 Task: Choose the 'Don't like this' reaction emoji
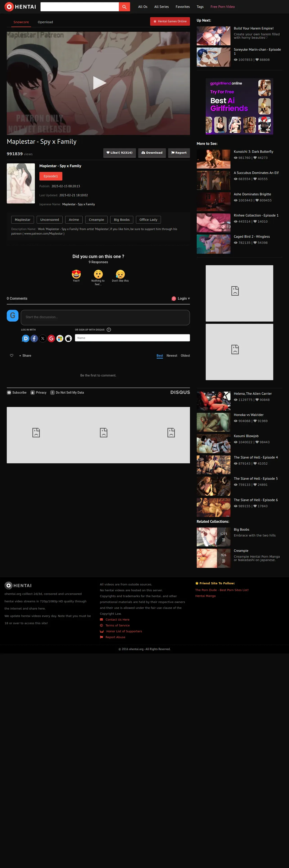(x=120, y=274)
